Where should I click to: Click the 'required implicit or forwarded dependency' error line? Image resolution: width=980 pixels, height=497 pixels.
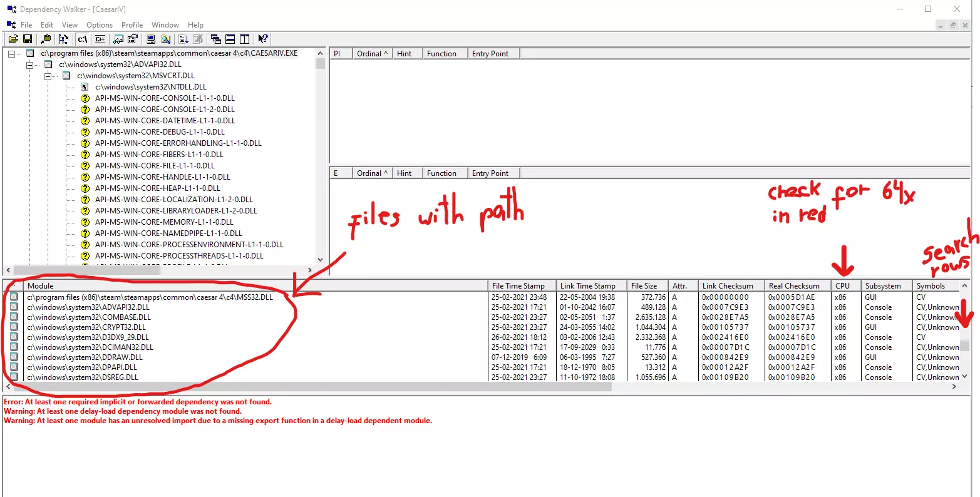(x=138, y=402)
